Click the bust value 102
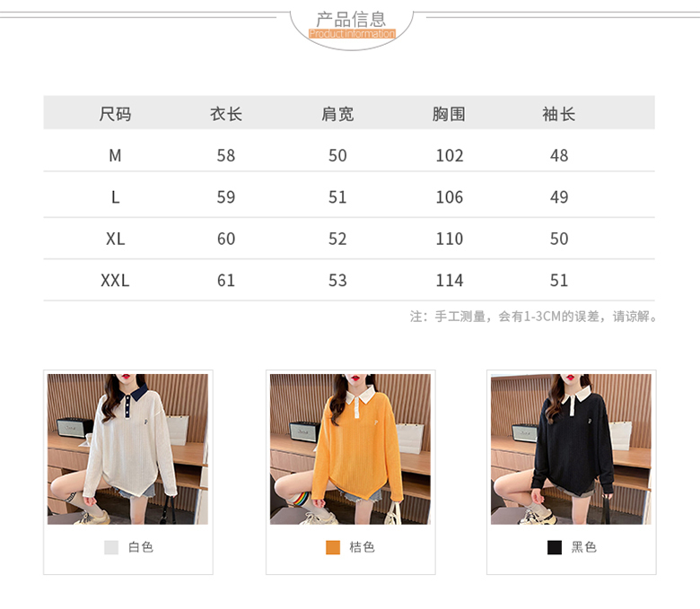Image resolution: width=700 pixels, height=609 pixels. tap(450, 156)
